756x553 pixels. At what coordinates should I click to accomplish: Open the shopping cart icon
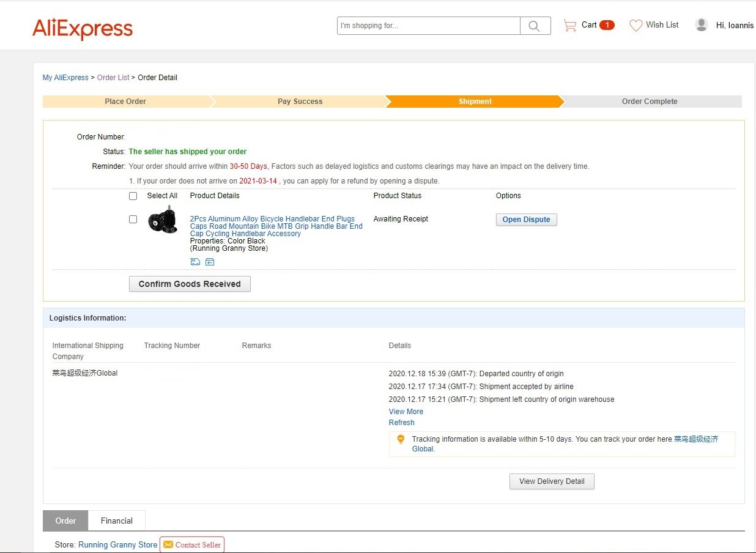click(570, 25)
